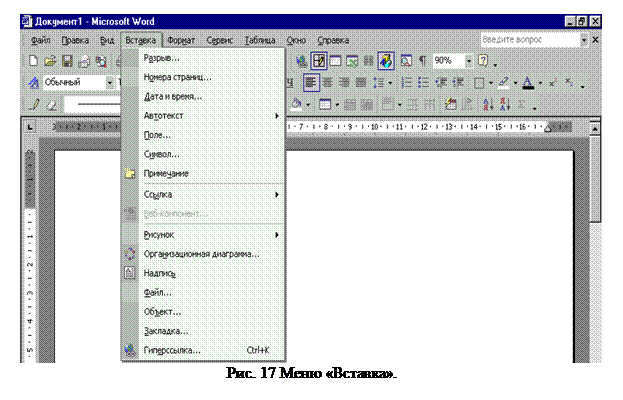Open the Zoom 90% dropdown arrow
Screen dimensions: 623x400
(469, 61)
